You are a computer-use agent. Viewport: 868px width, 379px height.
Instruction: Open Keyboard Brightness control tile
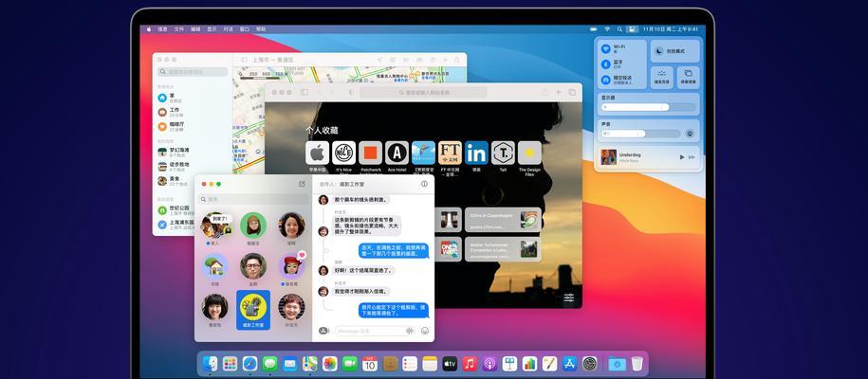662,78
